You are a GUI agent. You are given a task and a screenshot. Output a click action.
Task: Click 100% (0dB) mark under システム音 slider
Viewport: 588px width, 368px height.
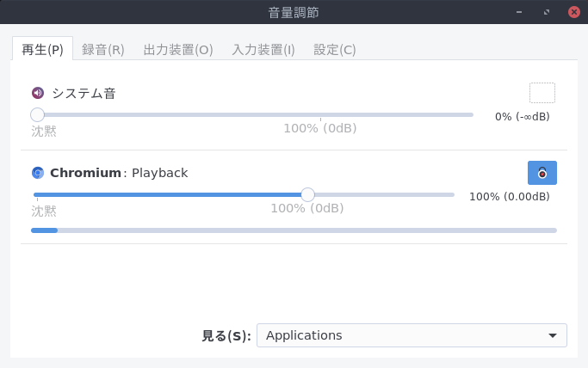320,129
